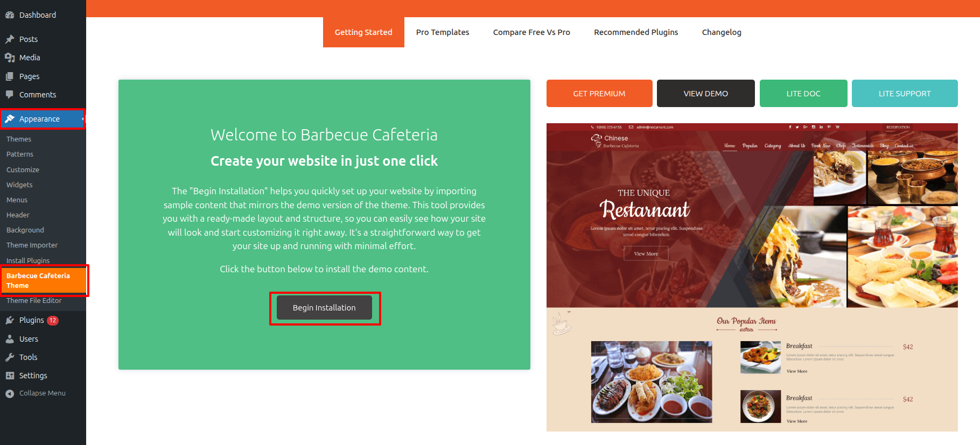Click the Tools wrench icon

point(10,357)
